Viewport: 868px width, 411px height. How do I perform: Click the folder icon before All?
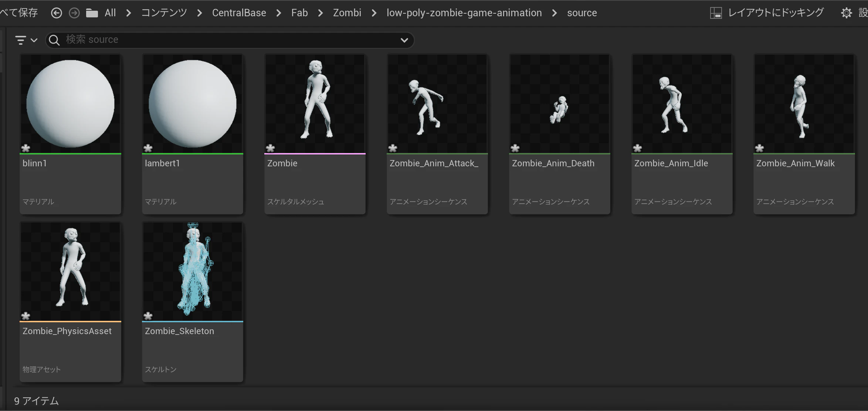click(x=92, y=13)
